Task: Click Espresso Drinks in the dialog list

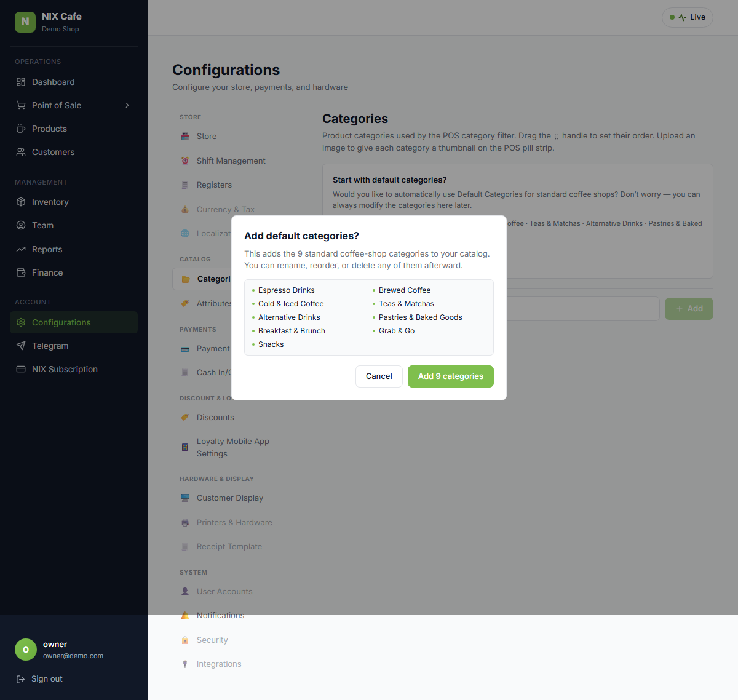Action: coord(287,290)
